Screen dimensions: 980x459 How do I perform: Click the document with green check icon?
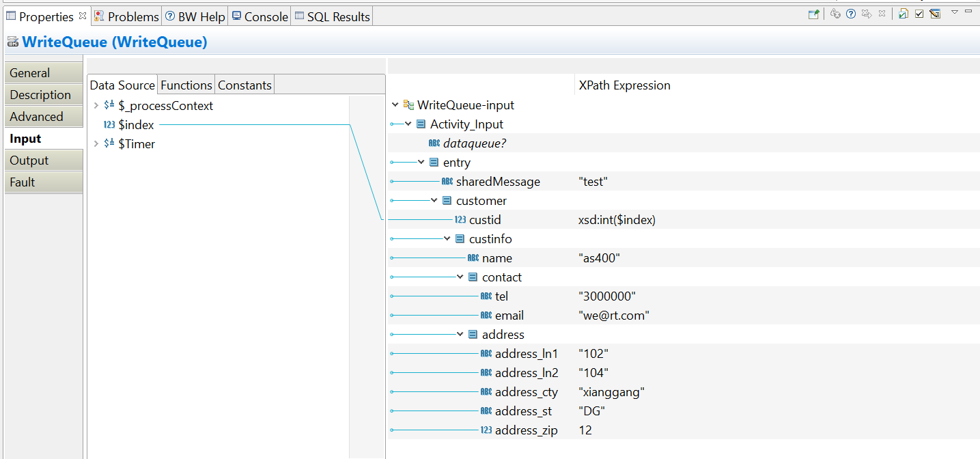pos(903,14)
